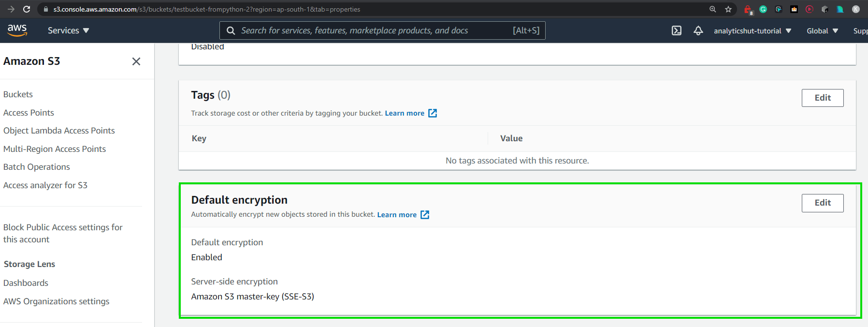Open Learn more link for Default encryption
The image size is (868, 327).
click(397, 215)
